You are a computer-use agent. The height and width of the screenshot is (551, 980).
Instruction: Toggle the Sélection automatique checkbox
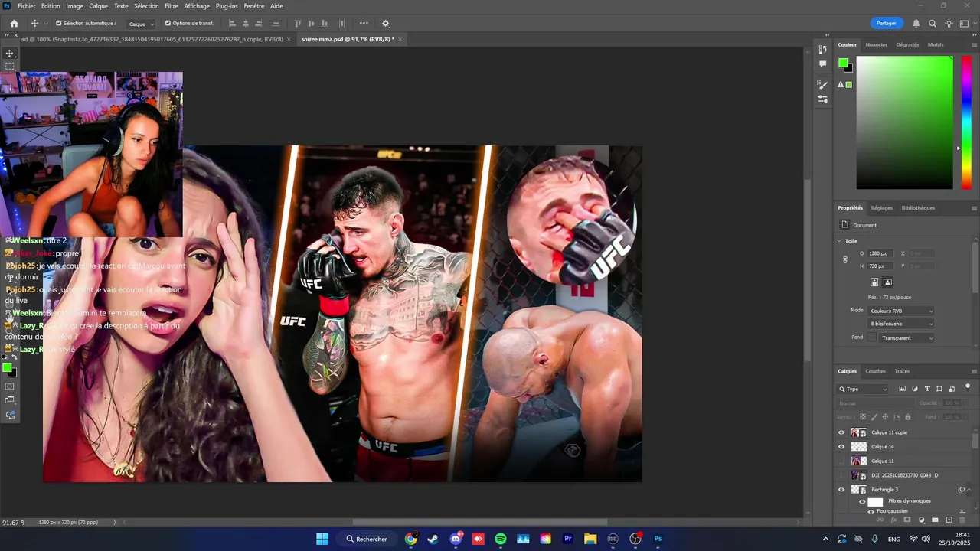pyautogui.click(x=59, y=24)
